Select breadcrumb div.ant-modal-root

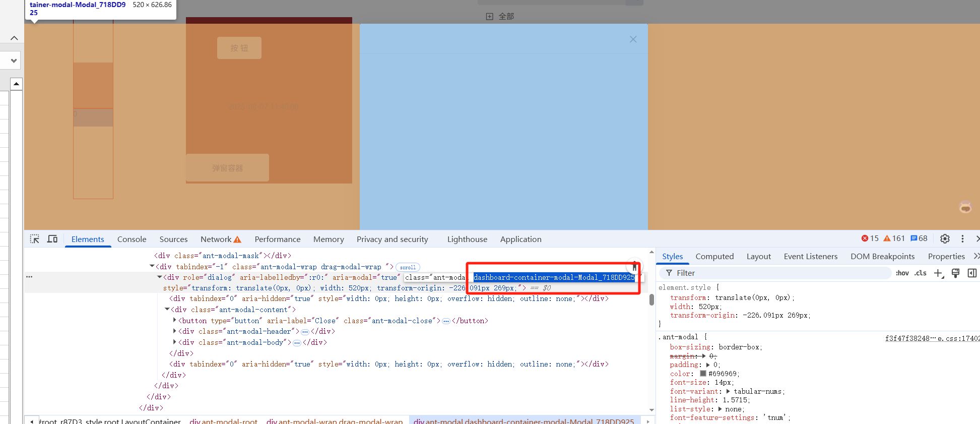point(223,421)
